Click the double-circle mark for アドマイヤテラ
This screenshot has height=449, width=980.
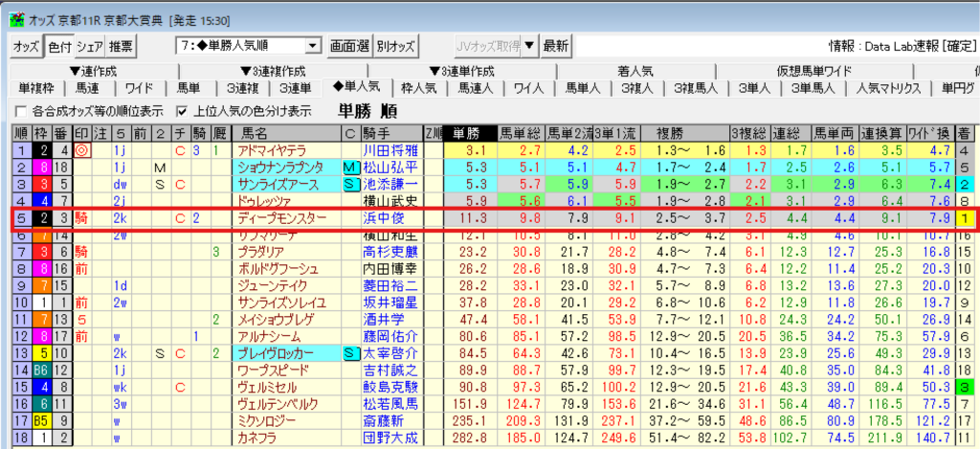coord(81,151)
